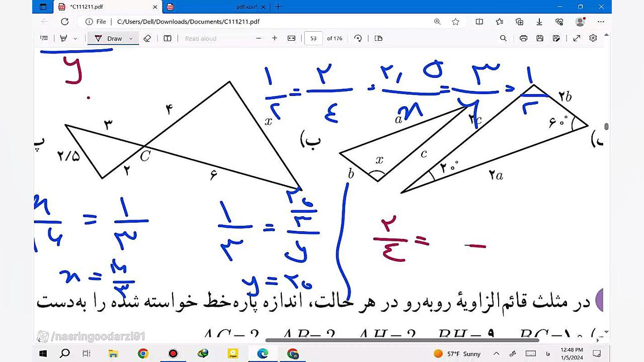Print the PDF document
This screenshot has height=362, width=644.
[523, 38]
